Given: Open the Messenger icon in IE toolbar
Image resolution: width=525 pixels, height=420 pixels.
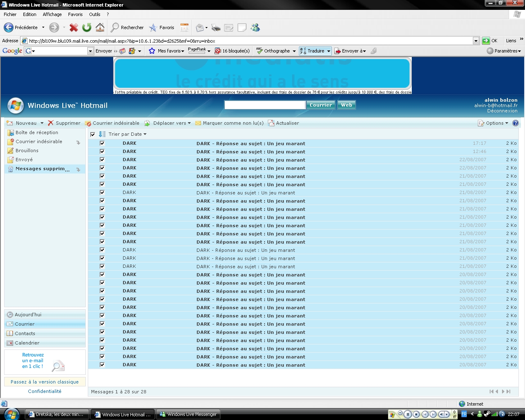Looking at the screenshot, I should [x=255, y=27].
